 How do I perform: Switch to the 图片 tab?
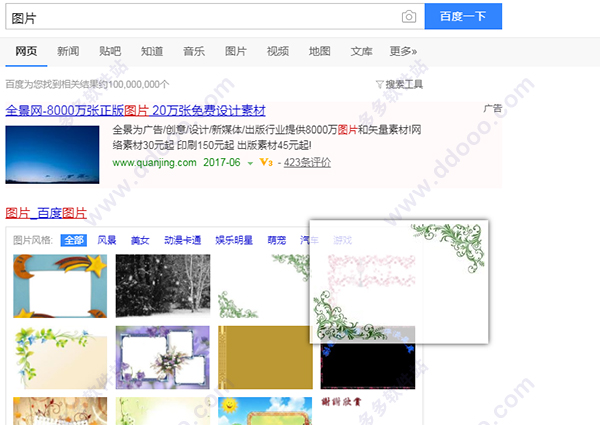tap(236, 51)
